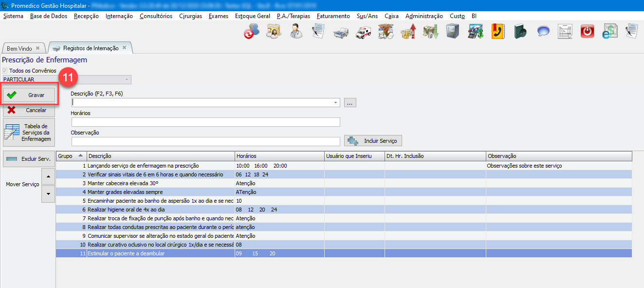The width and height of the screenshot is (644, 288).
Task: Expand the Descrição combo box dropdown arrow
Action: point(336,103)
